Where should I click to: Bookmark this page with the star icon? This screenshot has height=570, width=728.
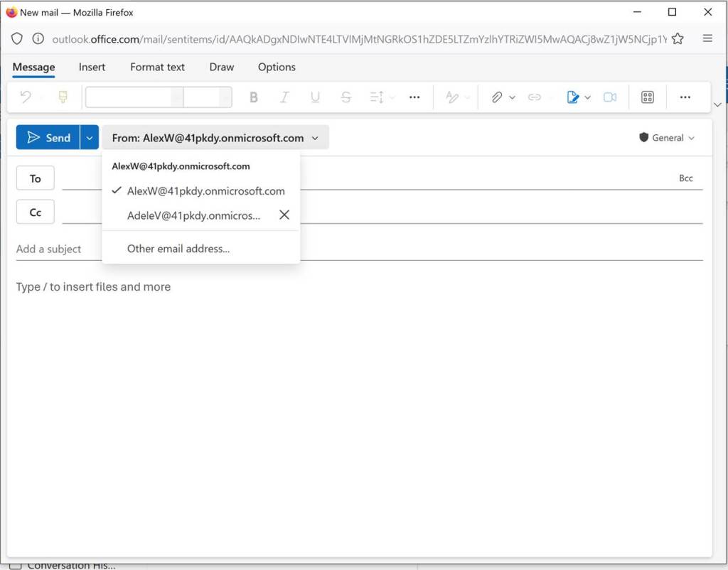[678, 38]
